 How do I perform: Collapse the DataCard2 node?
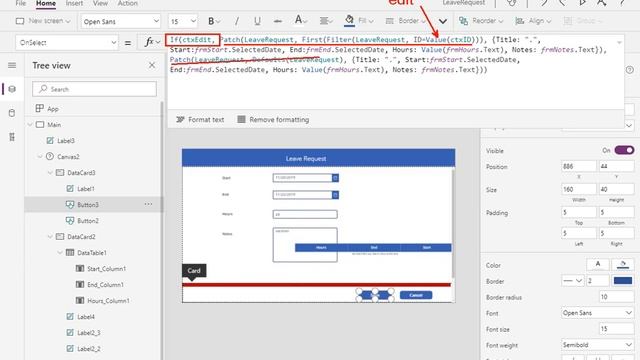point(50,237)
